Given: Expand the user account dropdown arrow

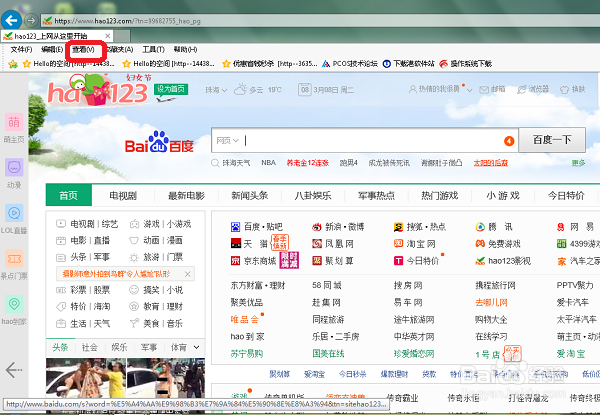Looking at the screenshot, I should (470, 90).
